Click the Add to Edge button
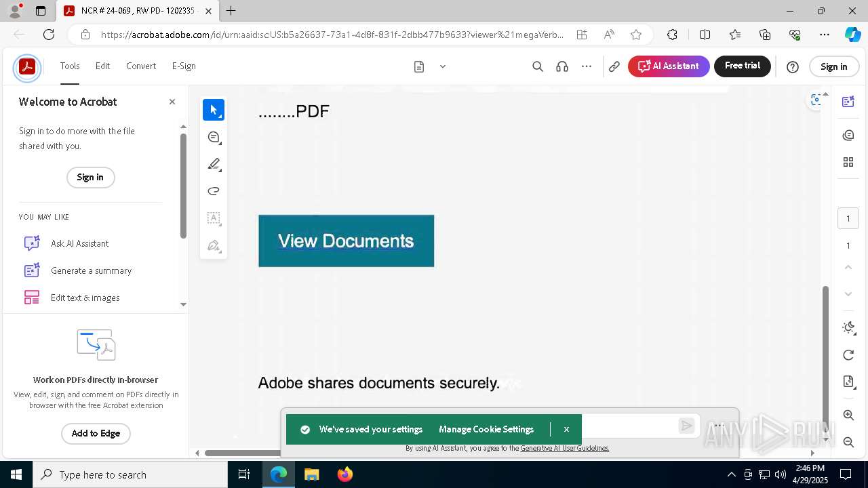This screenshot has width=868, height=488. 96,434
